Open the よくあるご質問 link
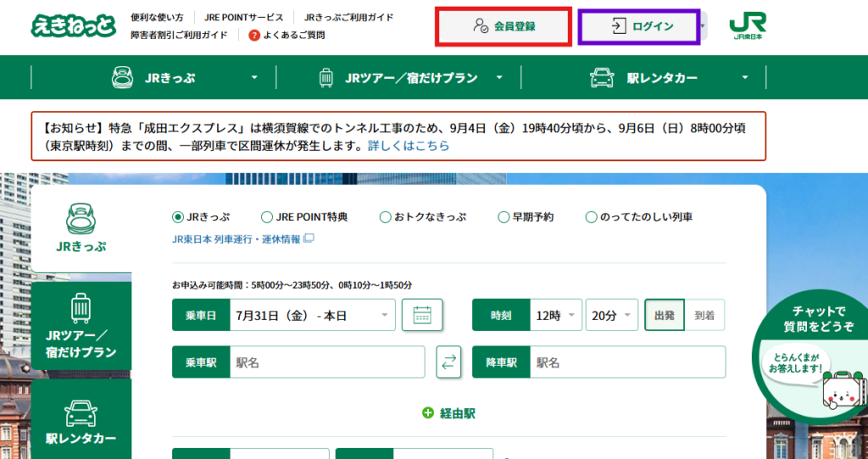 pyautogui.click(x=294, y=35)
